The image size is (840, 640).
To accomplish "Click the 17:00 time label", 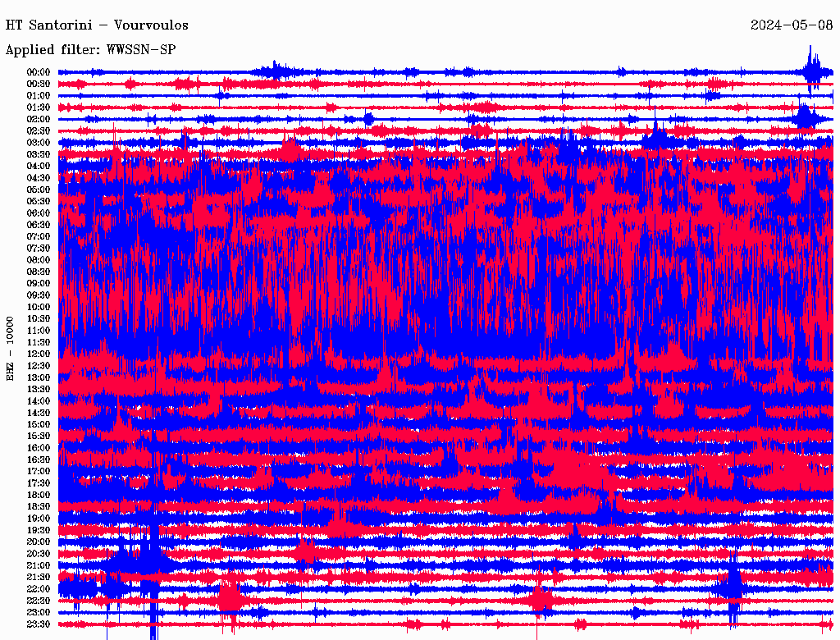I will coord(39,472).
